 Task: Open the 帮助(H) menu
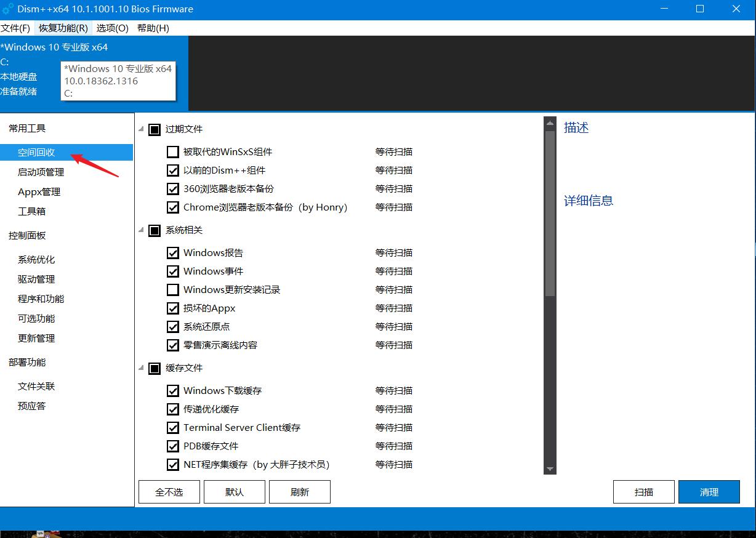pos(152,28)
